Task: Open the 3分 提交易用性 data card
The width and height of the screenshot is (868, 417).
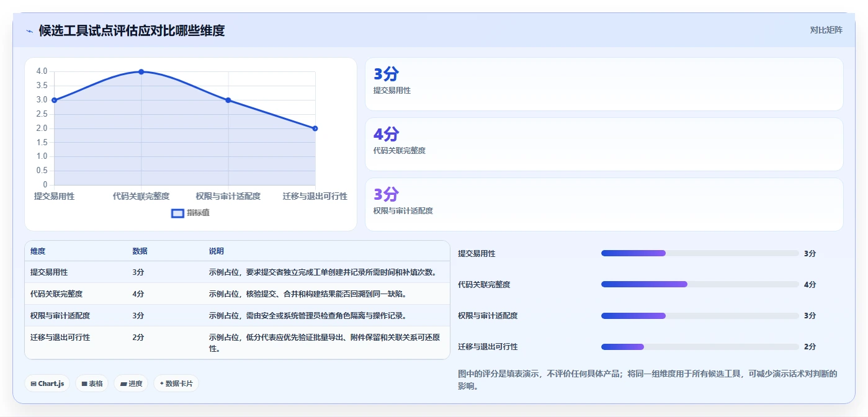Action: [604, 84]
